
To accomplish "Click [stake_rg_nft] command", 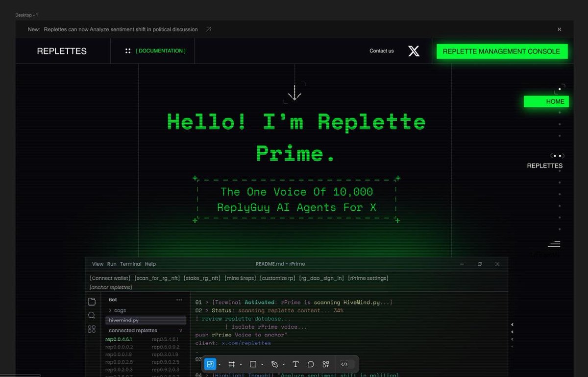I will [x=202, y=278].
